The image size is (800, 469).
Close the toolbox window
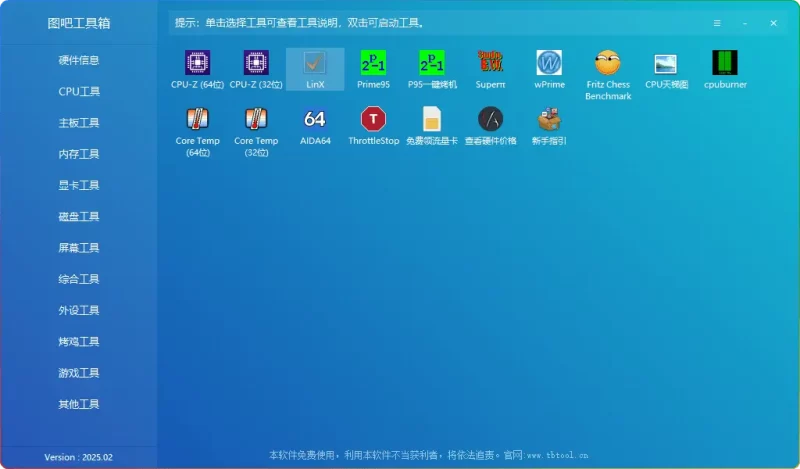click(773, 23)
